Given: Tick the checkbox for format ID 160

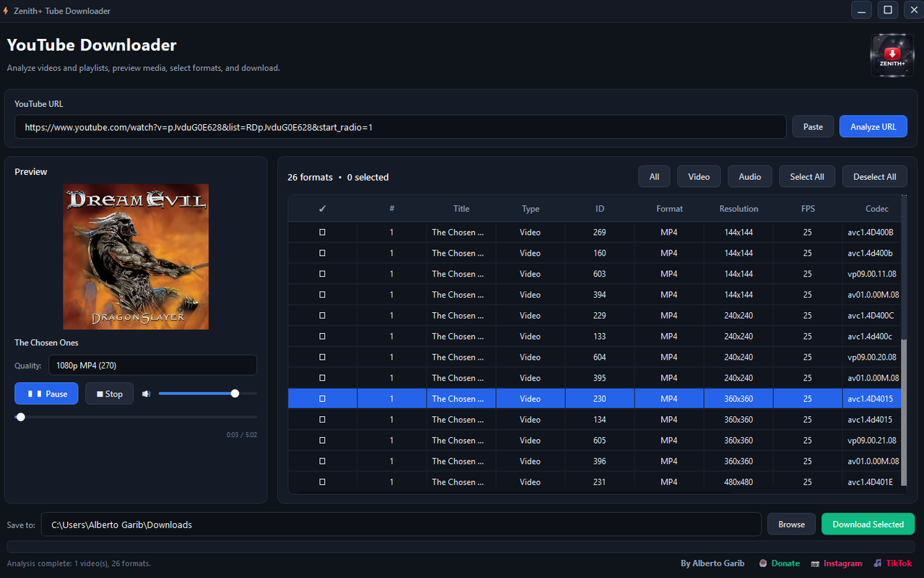Looking at the screenshot, I should pos(322,254).
